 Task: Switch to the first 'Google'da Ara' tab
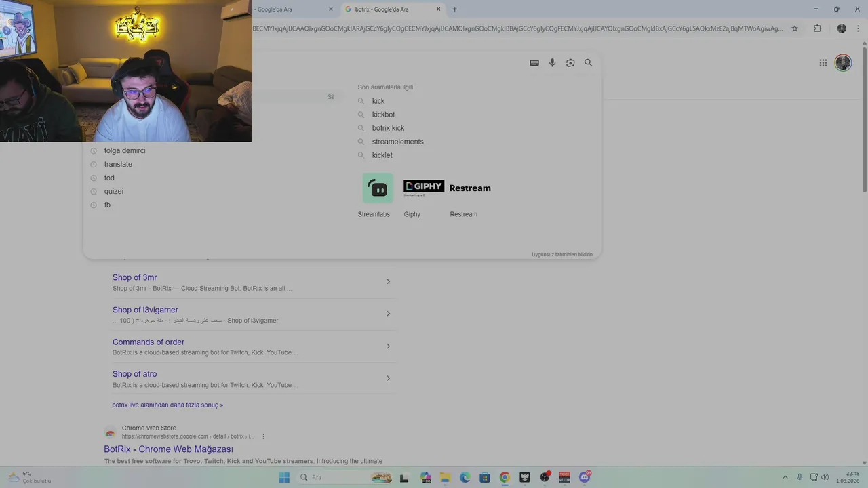(x=295, y=9)
